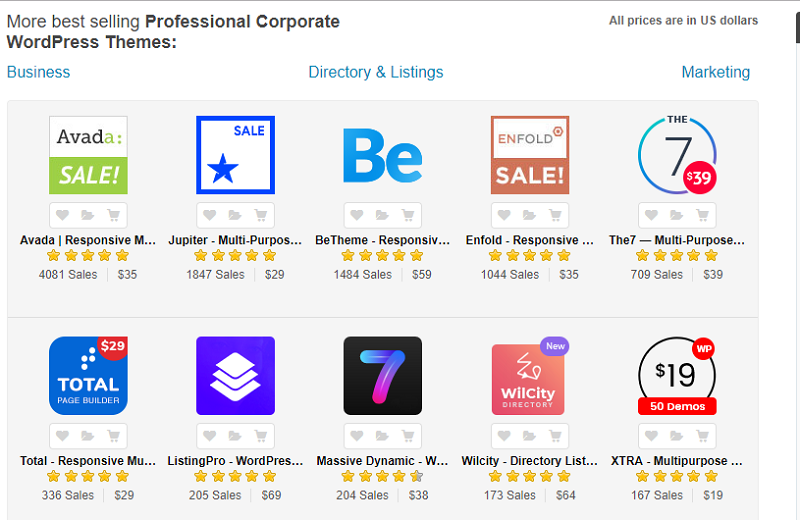
Task: Add Wilcity theme to cart
Action: pos(555,436)
